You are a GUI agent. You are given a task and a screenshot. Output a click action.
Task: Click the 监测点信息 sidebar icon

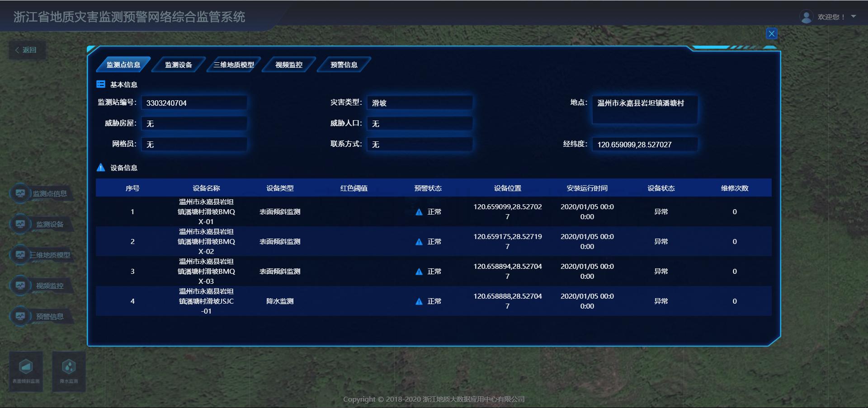click(20, 193)
